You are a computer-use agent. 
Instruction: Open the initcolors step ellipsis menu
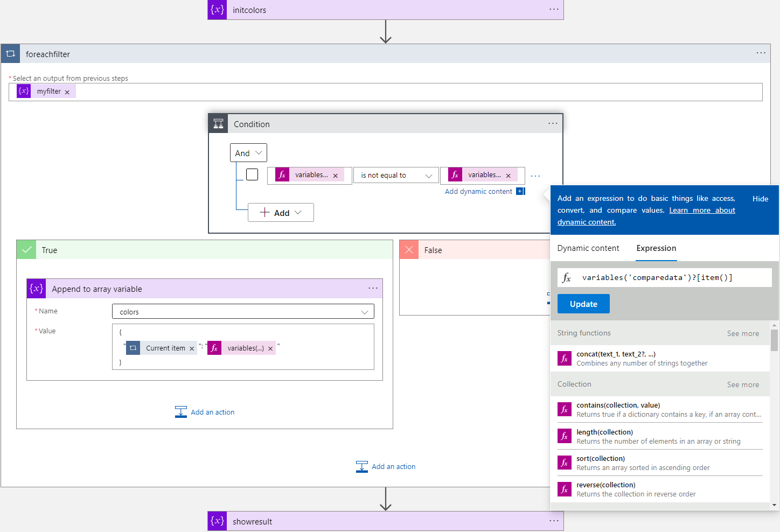click(x=554, y=9)
